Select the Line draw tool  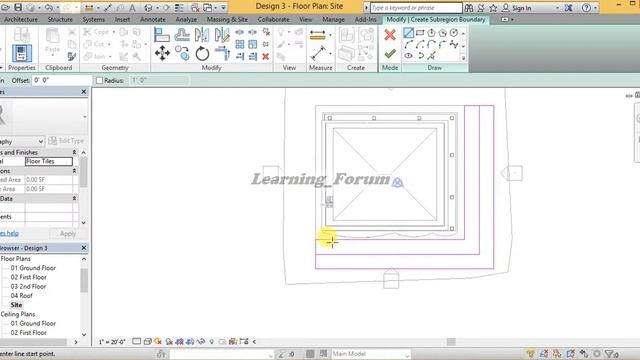pyautogui.click(x=409, y=33)
